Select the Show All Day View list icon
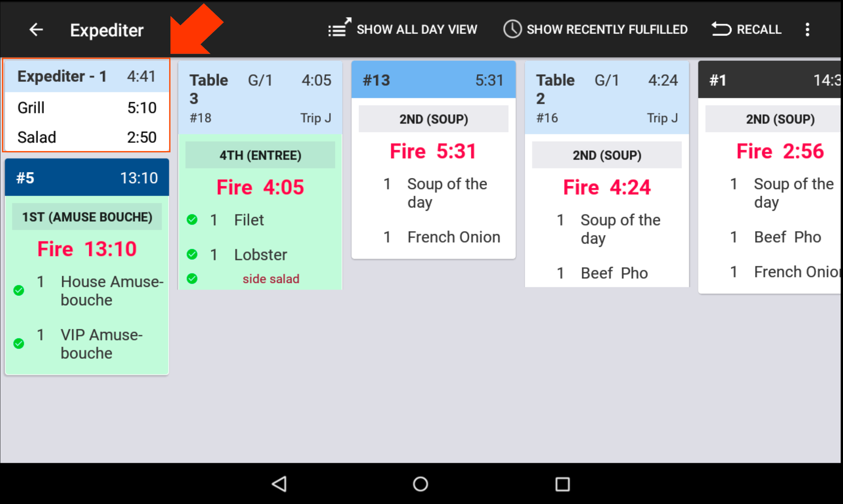 (x=339, y=29)
